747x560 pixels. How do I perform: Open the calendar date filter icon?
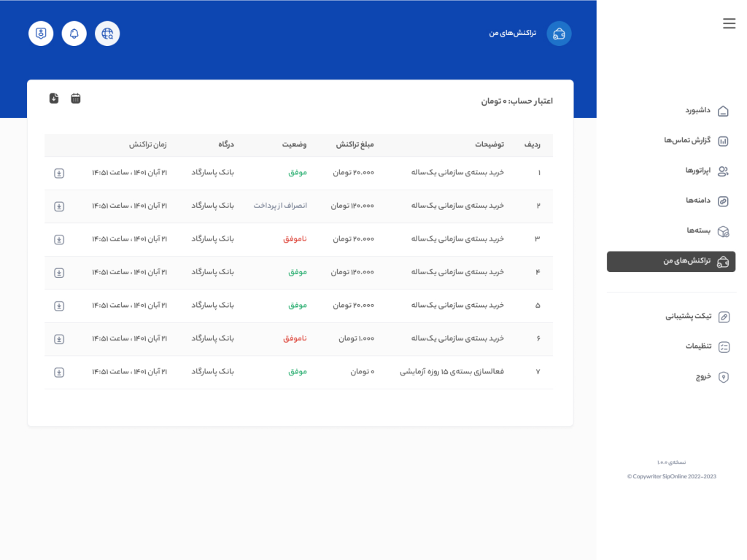pyautogui.click(x=76, y=98)
